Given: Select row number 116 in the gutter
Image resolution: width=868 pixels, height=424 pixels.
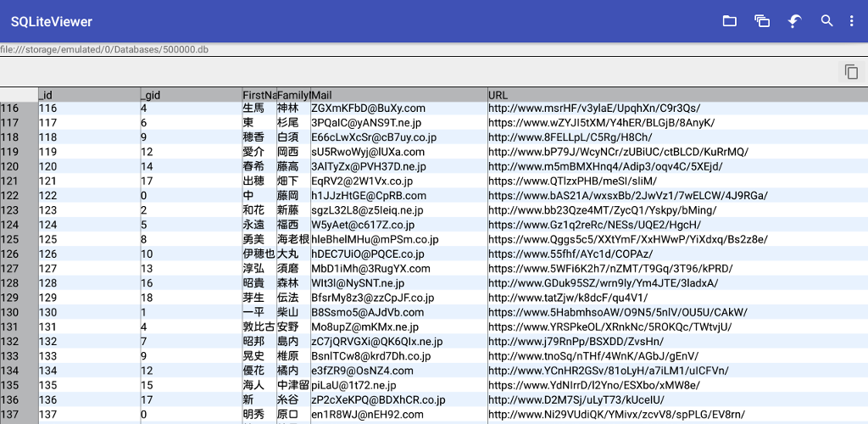Looking at the screenshot, I should [x=18, y=109].
